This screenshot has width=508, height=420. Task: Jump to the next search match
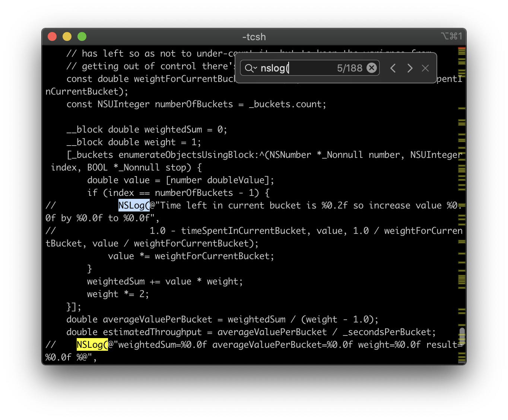[410, 68]
